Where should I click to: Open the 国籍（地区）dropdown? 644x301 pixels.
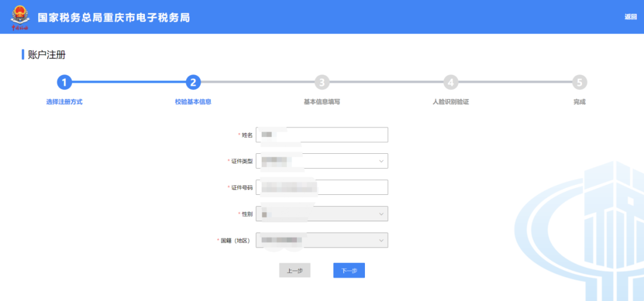click(322, 240)
